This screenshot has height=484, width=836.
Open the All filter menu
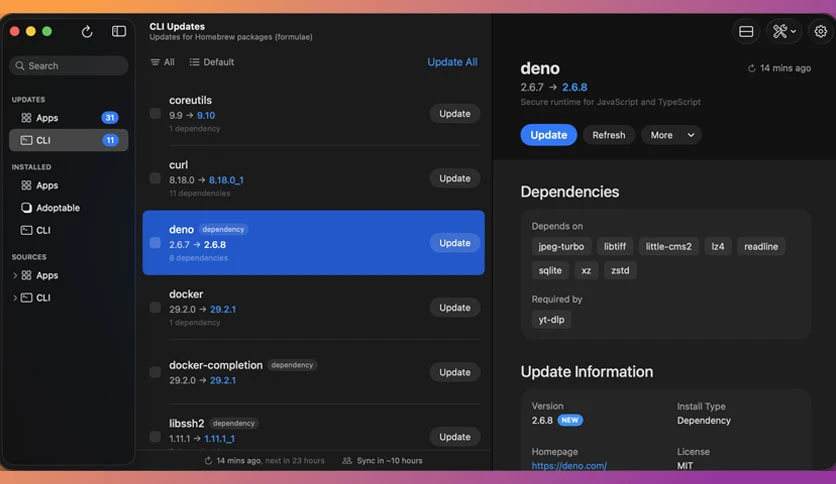click(x=163, y=62)
